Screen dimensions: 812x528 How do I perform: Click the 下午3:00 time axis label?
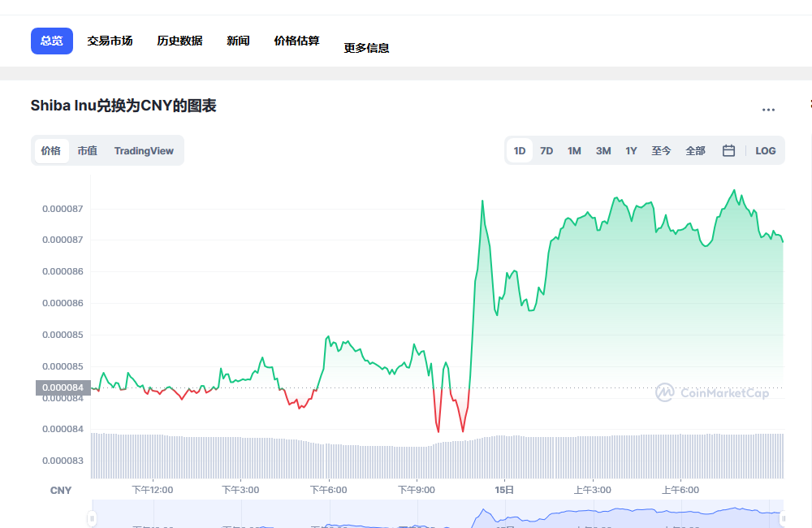(240, 490)
